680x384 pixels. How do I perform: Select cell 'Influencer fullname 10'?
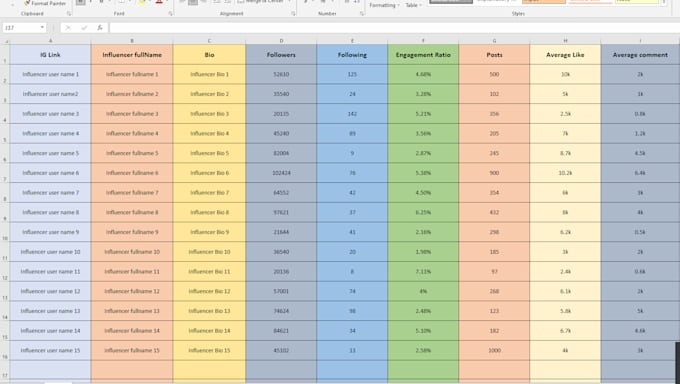[x=132, y=252]
